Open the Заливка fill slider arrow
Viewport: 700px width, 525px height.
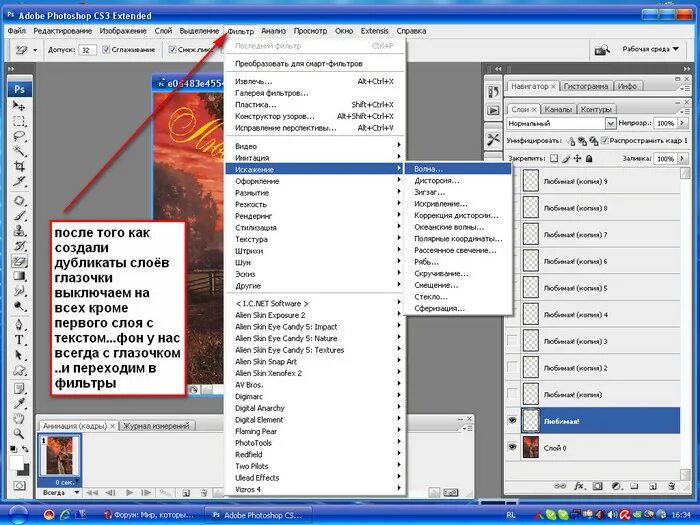[682, 158]
